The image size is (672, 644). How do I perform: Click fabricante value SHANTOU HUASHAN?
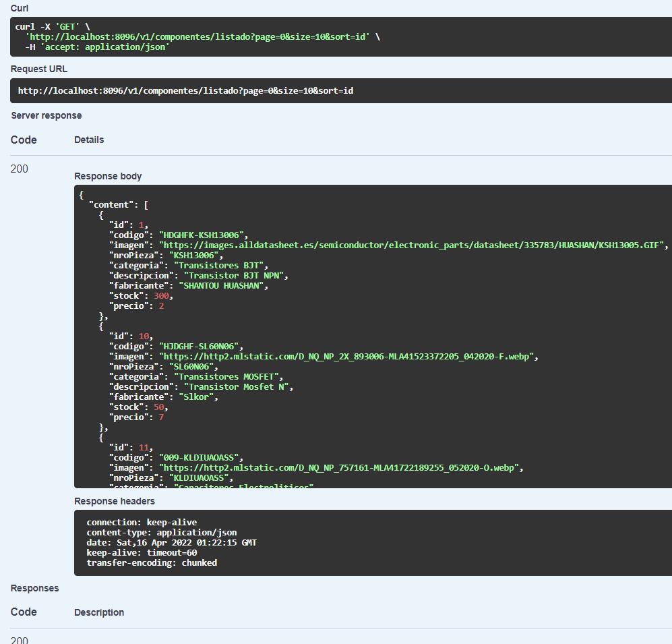221,285
